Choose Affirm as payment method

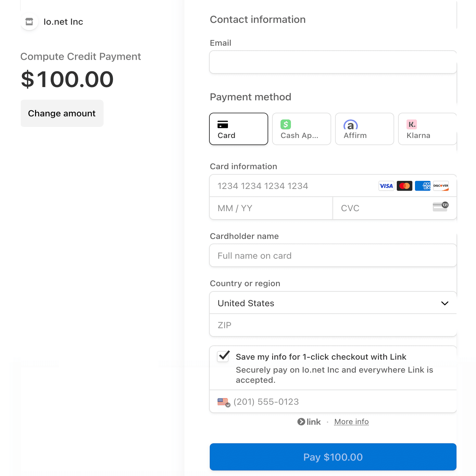(364, 129)
